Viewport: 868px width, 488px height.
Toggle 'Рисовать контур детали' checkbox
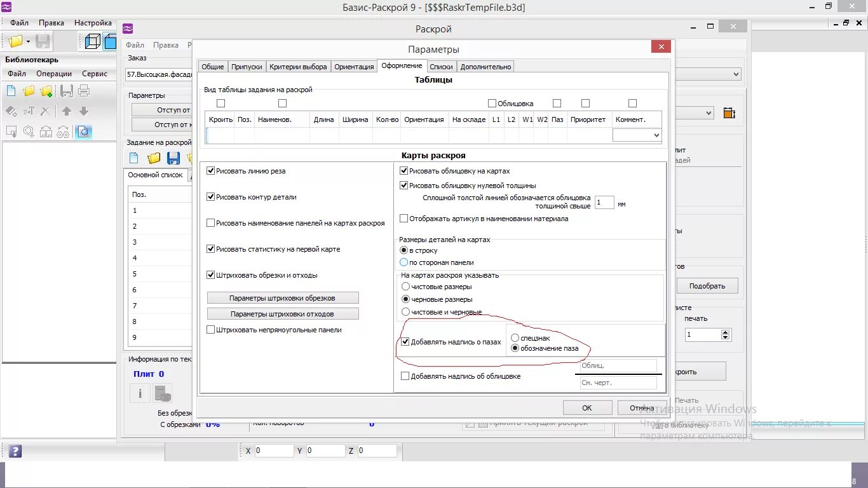point(211,197)
